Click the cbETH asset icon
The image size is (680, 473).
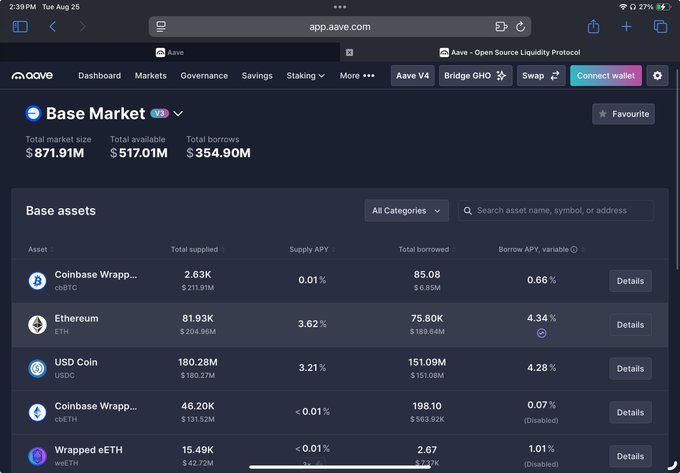37,412
